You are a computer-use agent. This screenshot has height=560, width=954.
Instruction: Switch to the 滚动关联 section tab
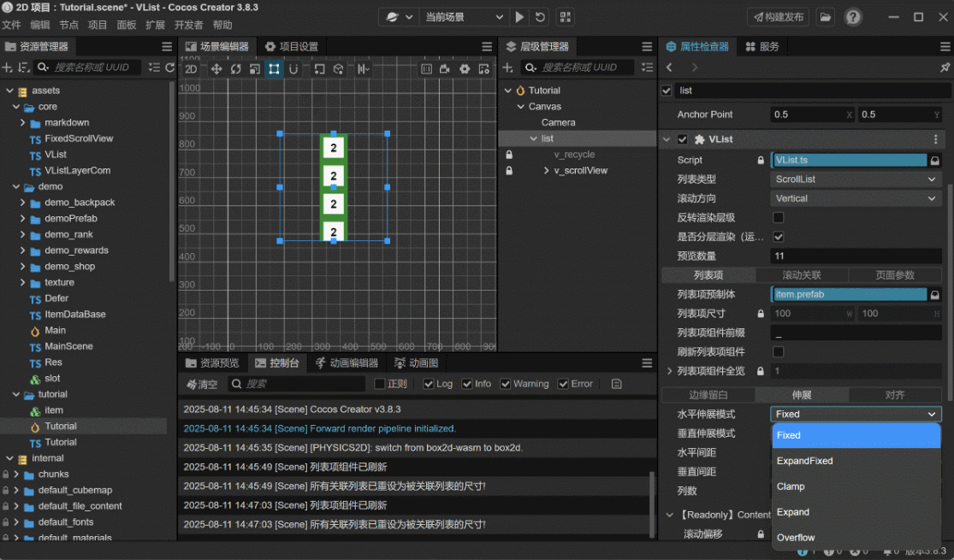[x=802, y=275]
